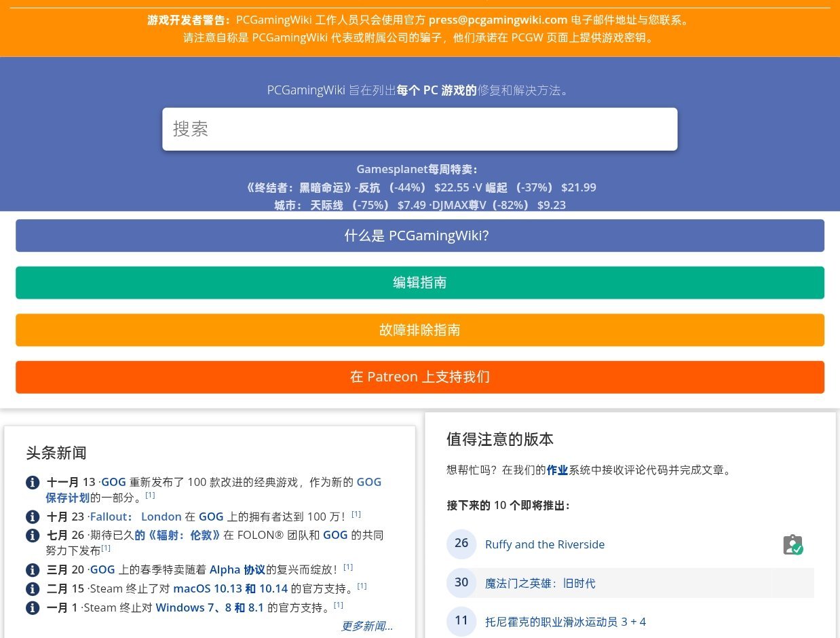The image size is (840, 638).
Task: Click the info icon beside 十月 23 news
Action: (x=33, y=517)
